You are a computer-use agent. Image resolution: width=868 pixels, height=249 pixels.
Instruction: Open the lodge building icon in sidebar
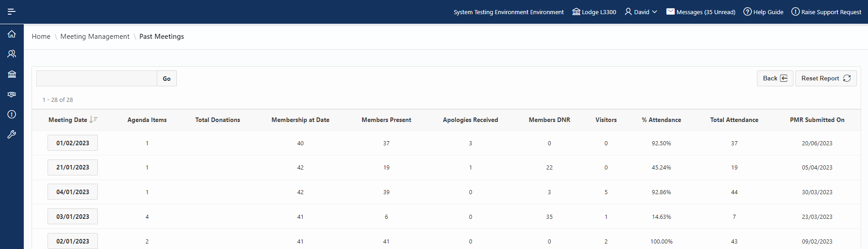coord(12,74)
